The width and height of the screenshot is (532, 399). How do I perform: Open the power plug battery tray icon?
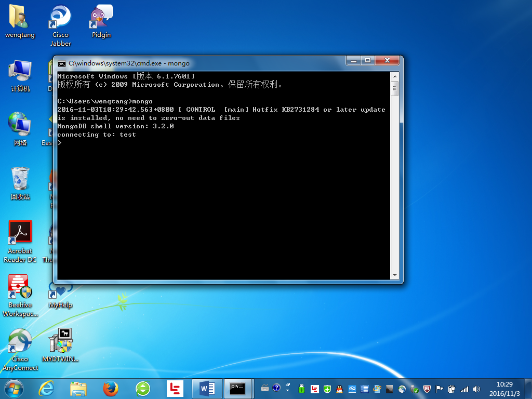tap(451, 389)
